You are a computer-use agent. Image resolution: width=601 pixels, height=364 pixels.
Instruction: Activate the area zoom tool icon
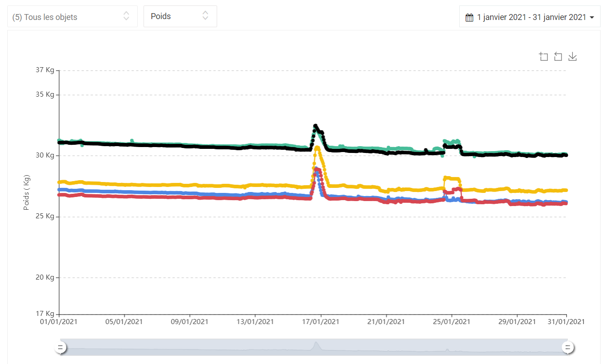click(x=543, y=56)
